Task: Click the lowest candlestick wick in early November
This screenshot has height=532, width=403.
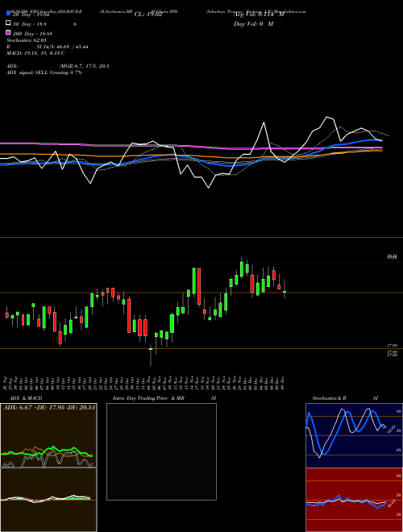Action: (151, 355)
